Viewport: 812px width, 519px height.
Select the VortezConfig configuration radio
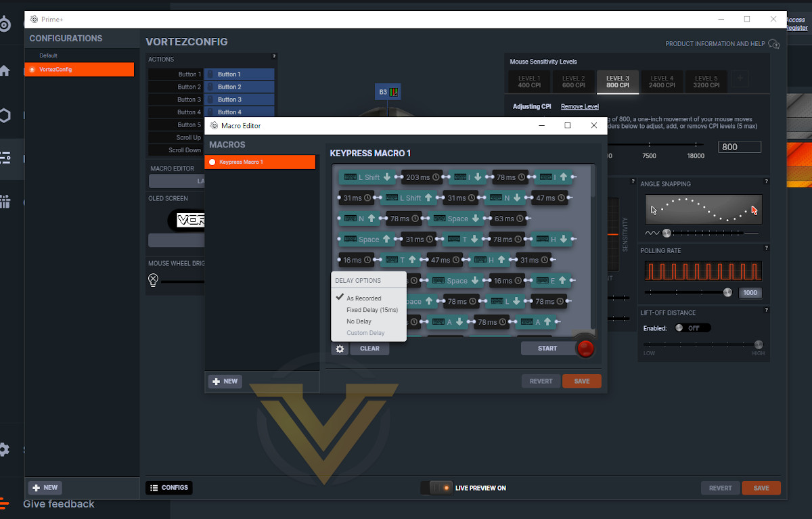click(32, 70)
